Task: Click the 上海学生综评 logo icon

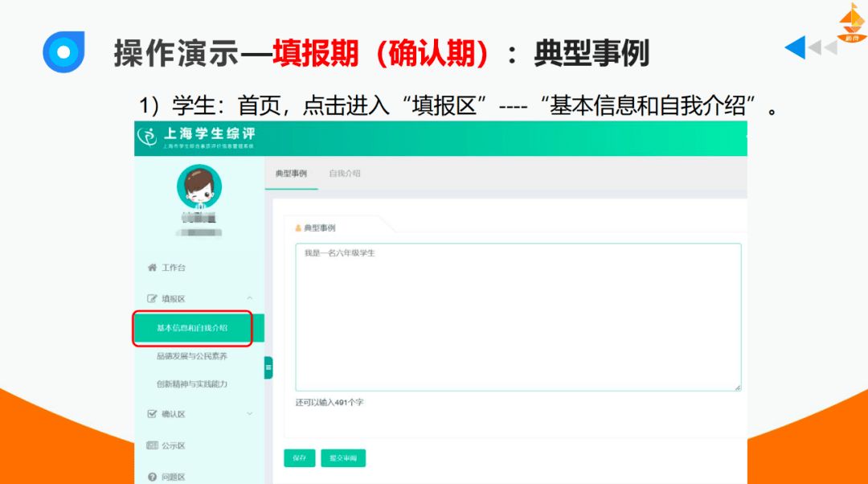Action: point(147,137)
